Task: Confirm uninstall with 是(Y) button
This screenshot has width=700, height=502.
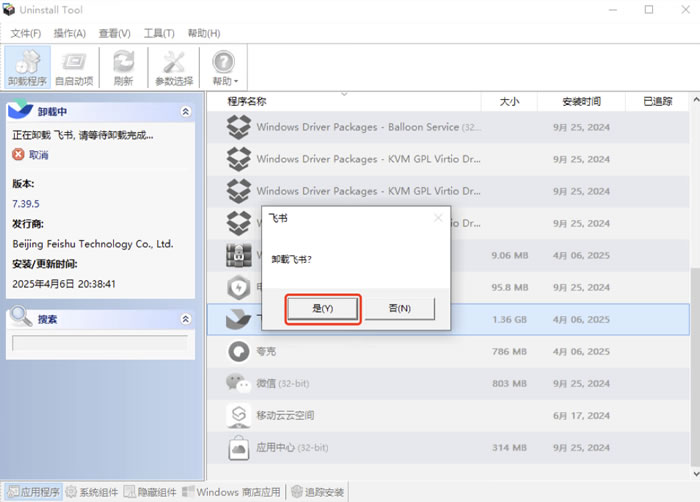Action: point(323,309)
